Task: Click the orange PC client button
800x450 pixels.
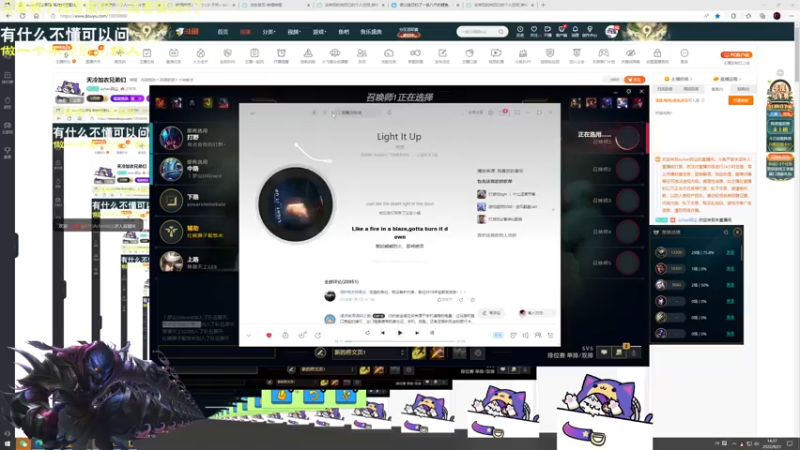Action: point(736,55)
